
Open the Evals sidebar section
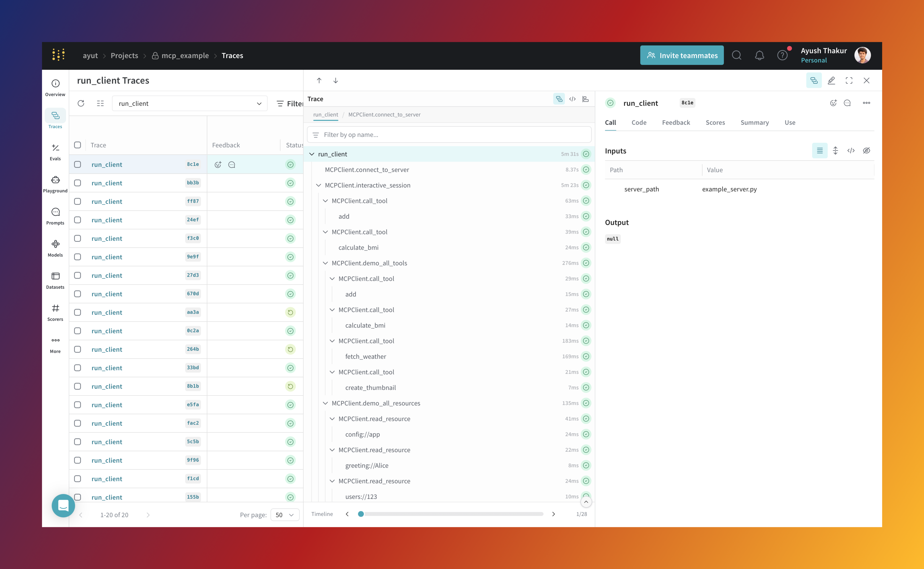click(x=55, y=152)
